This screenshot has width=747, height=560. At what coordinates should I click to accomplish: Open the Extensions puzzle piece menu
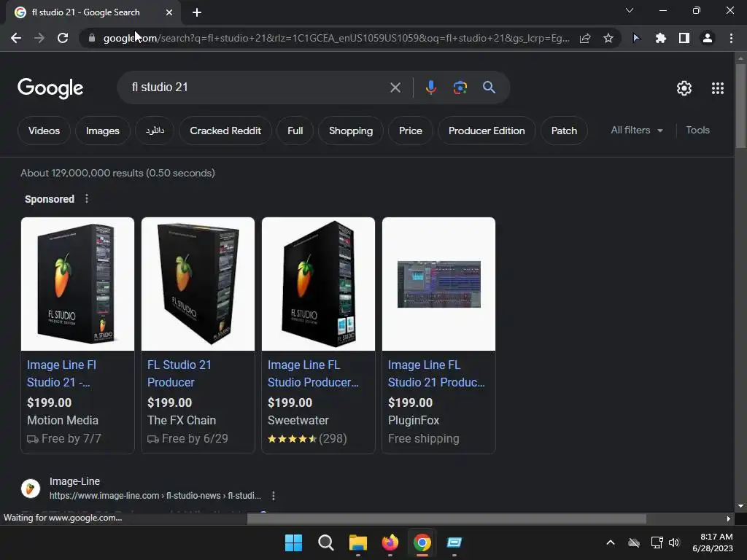[660, 38]
